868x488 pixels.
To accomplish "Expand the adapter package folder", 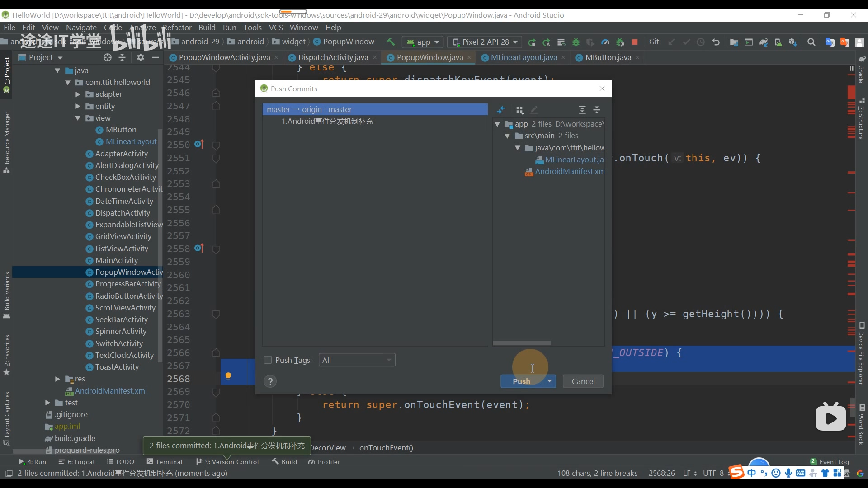I will click(78, 94).
